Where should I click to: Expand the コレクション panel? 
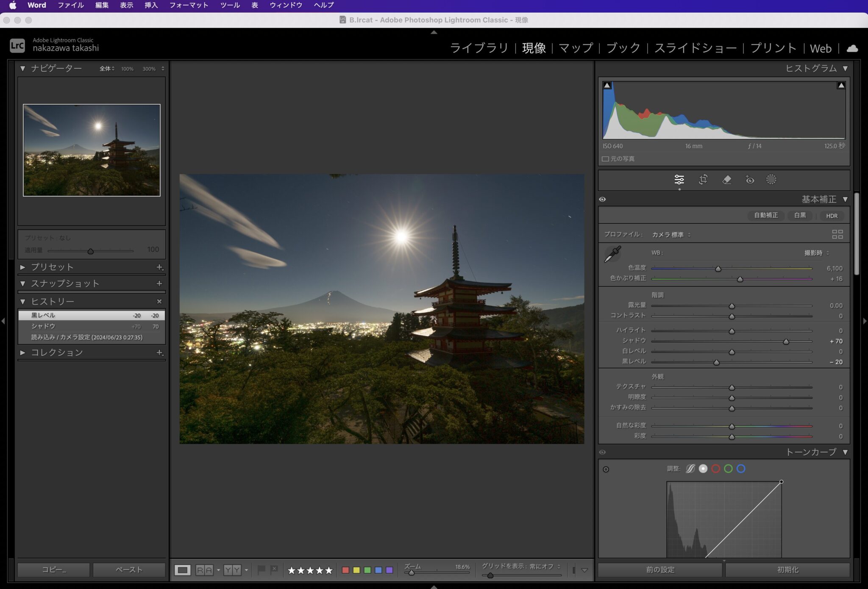[23, 353]
